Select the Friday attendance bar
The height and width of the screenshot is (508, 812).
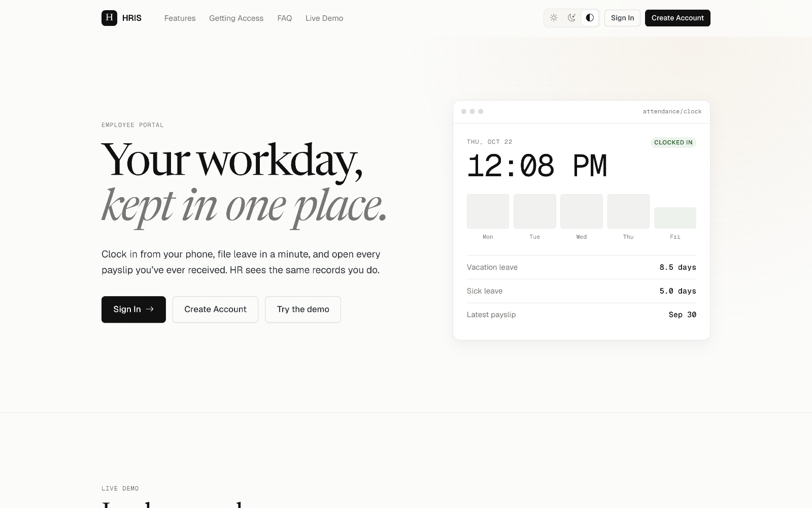[675, 218]
